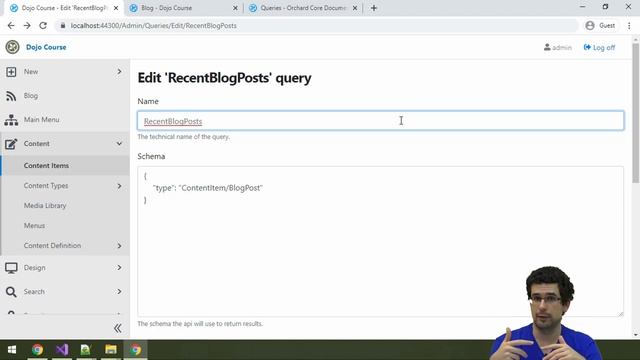Open the Windows Start menu
640x360 pixels.
coord(12,350)
